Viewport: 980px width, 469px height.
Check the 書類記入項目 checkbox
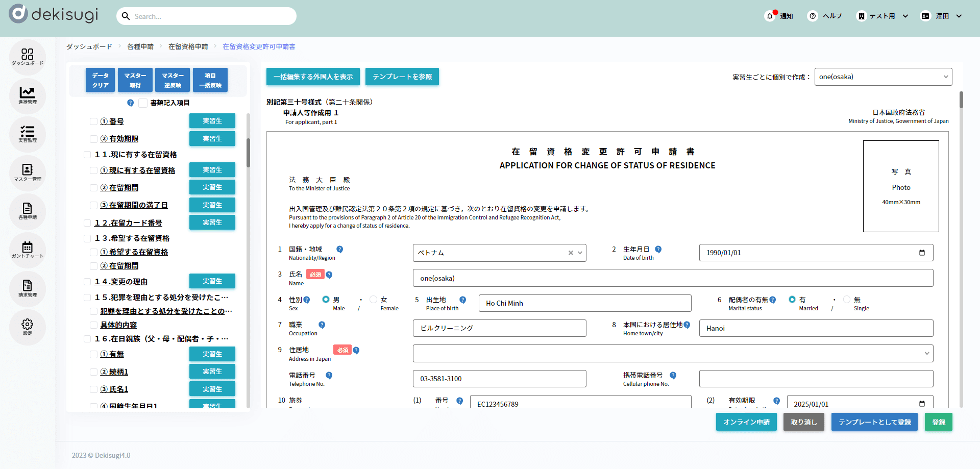143,103
